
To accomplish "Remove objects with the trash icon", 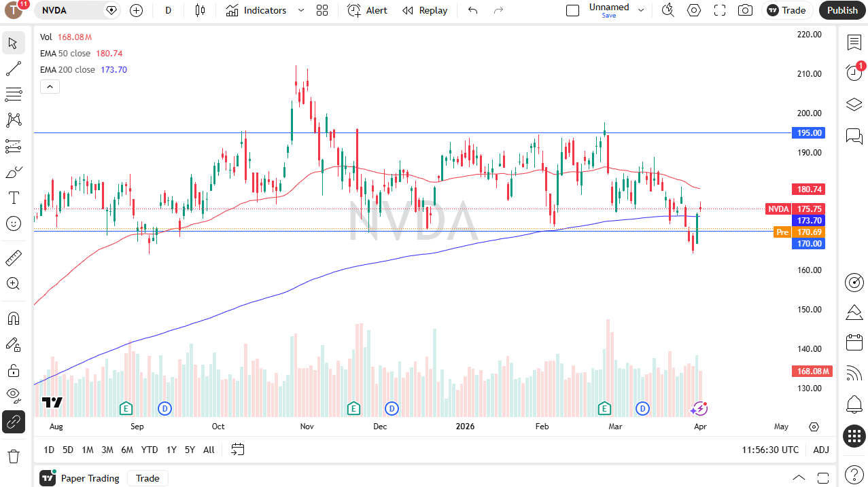I will (14, 455).
